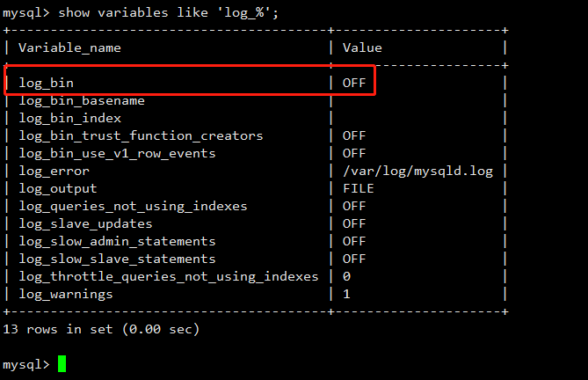The width and height of the screenshot is (588, 380).
Task: Select the log_slow_admin_statements variable name
Action: [117, 241]
